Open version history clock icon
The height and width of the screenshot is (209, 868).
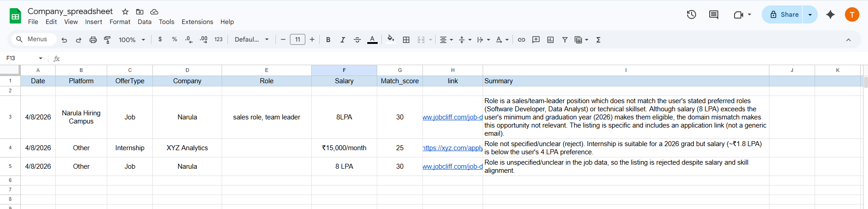pyautogui.click(x=691, y=14)
